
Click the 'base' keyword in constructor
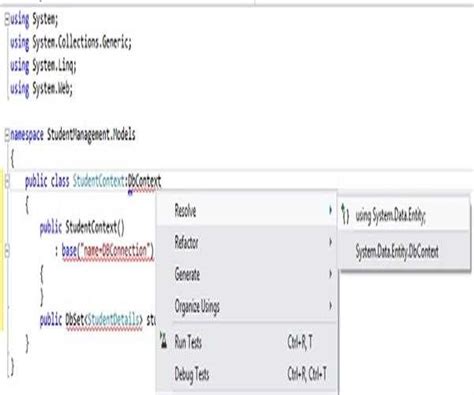point(69,251)
